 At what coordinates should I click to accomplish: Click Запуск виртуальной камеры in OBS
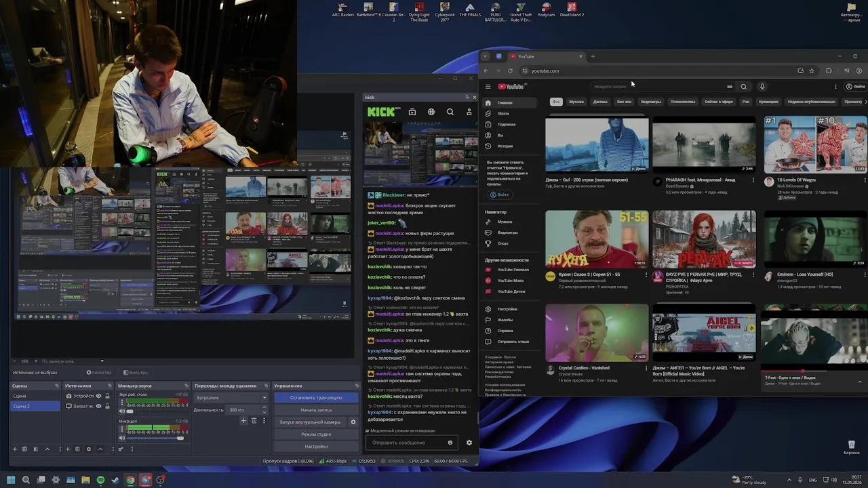311,422
